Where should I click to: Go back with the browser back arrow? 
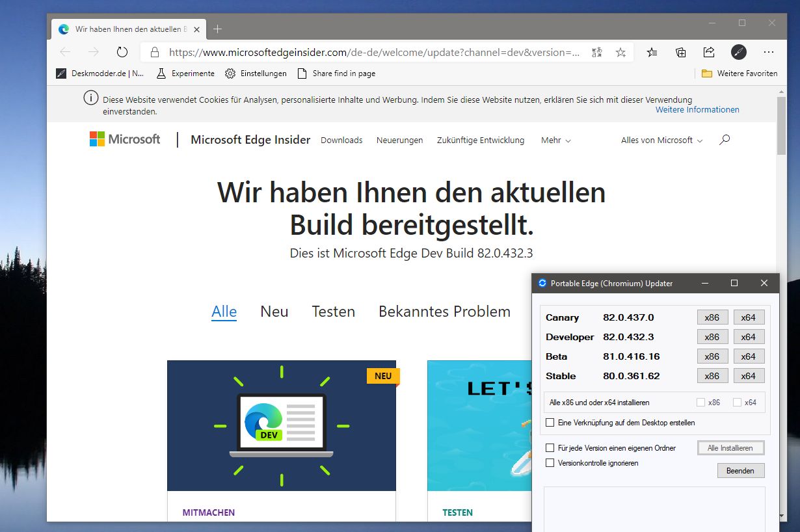[65, 52]
